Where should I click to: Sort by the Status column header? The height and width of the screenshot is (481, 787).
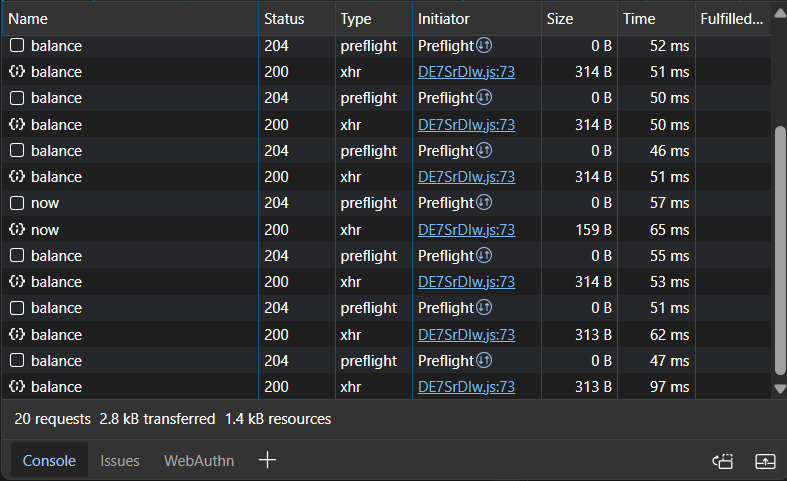tap(297, 19)
